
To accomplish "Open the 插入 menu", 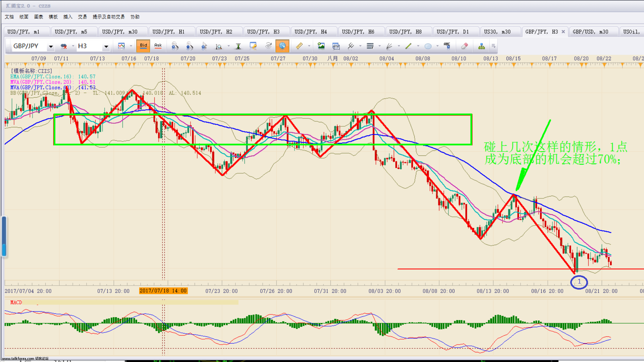I will (68, 17).
